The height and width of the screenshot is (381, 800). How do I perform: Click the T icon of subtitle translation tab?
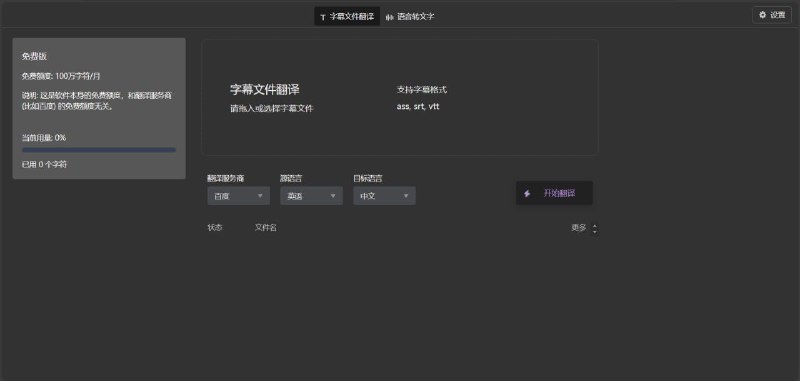tap(322, 17)
